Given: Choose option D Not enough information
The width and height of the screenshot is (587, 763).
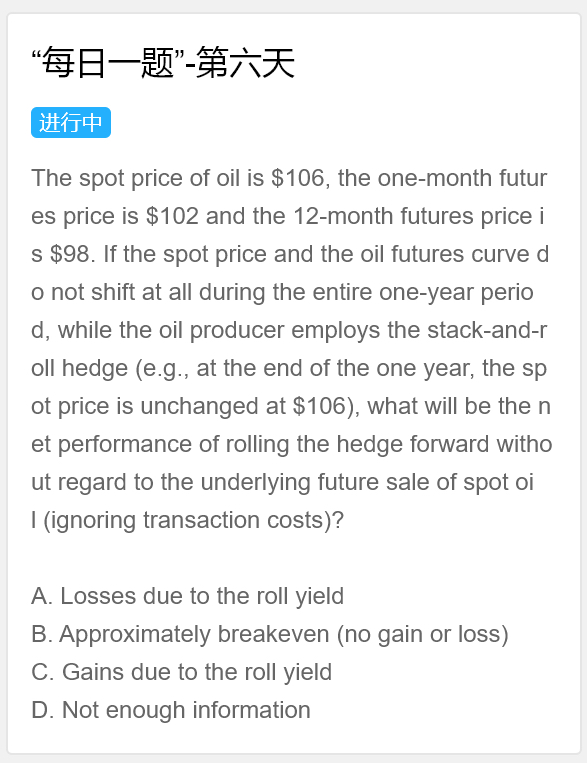Looking at the screenshot, I should (x=171, y=710).
